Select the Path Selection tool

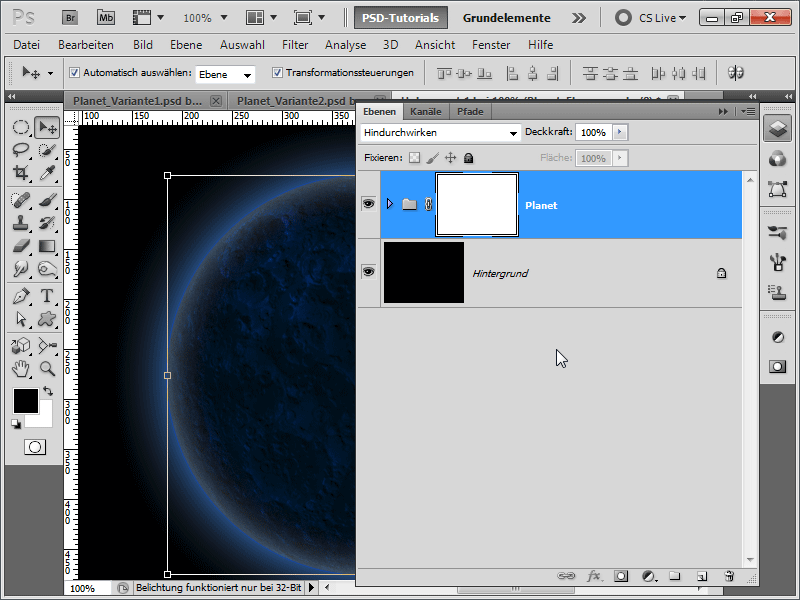click(x=20, y=319)
